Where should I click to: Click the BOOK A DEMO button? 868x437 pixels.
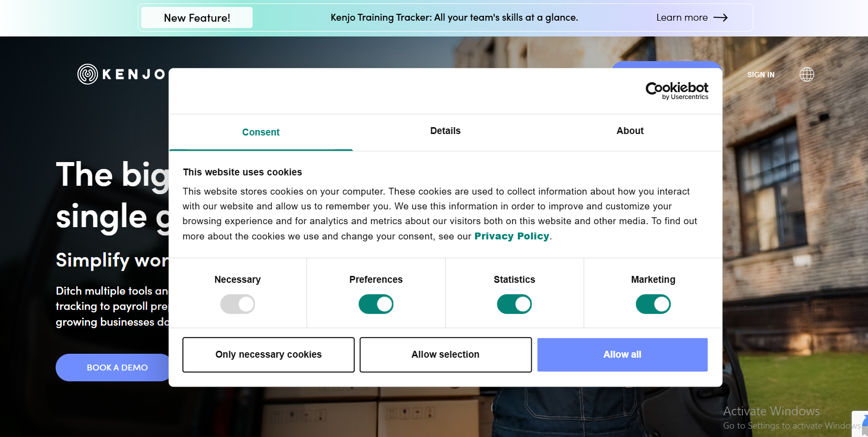pos(116,368)
